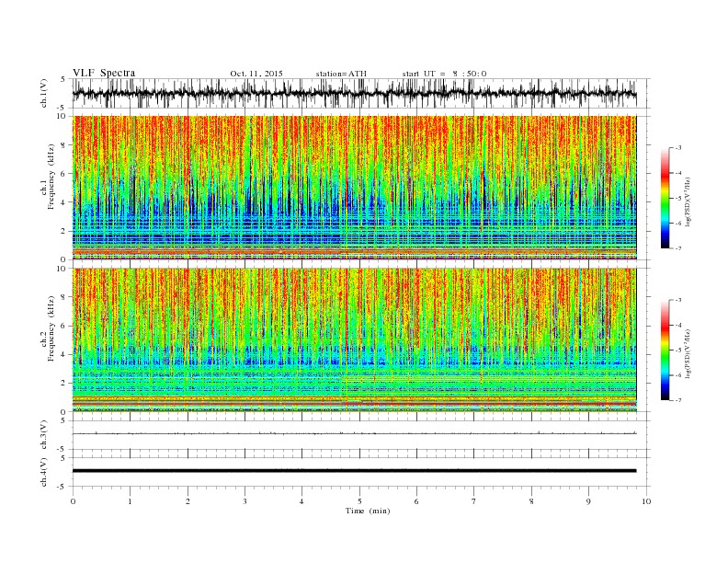Click time-axis tick label '3'
Viewport: 728px width, 563px height.
245,501
